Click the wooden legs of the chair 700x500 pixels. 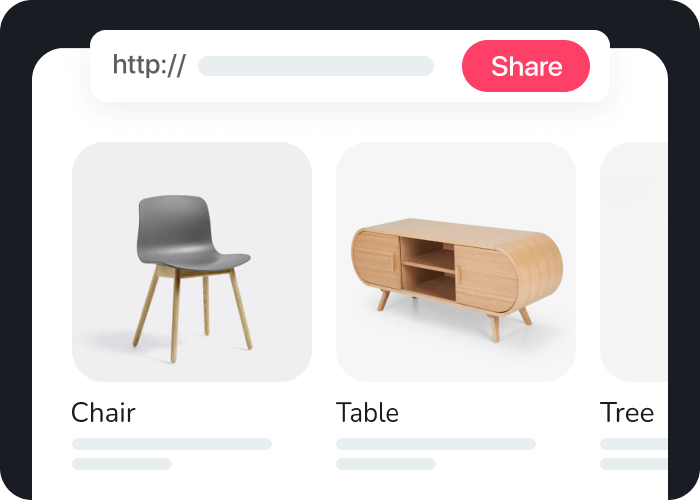[192, 312]
